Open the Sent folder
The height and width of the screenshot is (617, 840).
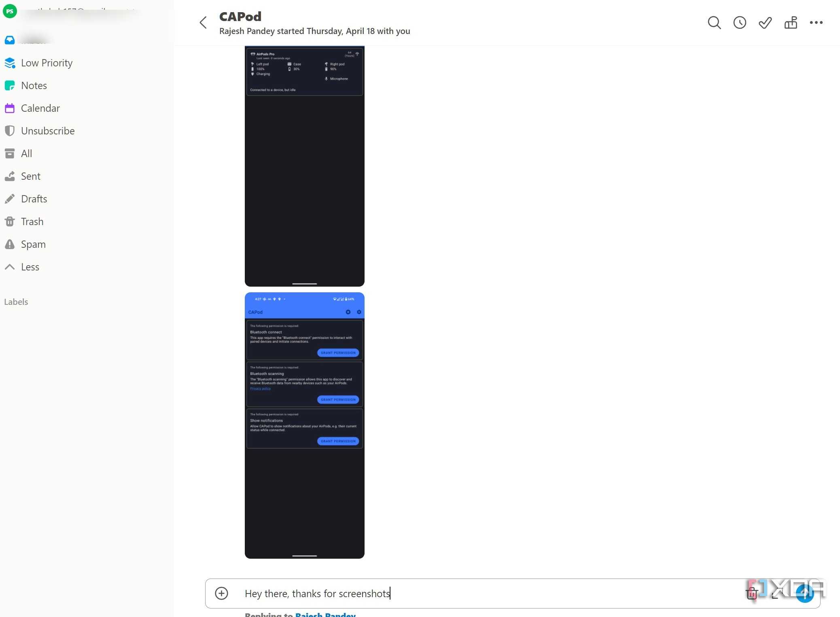pos(31,176)
